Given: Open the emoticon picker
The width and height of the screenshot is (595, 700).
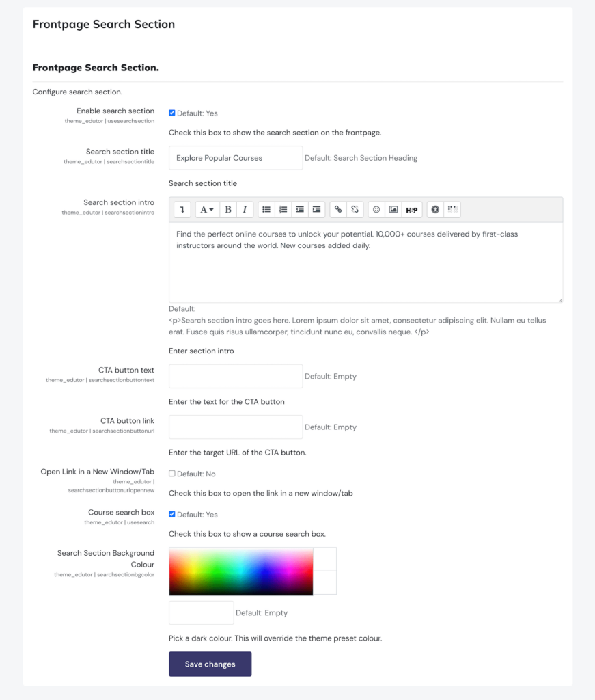Looking at the screenshot, I should (376, 210).
